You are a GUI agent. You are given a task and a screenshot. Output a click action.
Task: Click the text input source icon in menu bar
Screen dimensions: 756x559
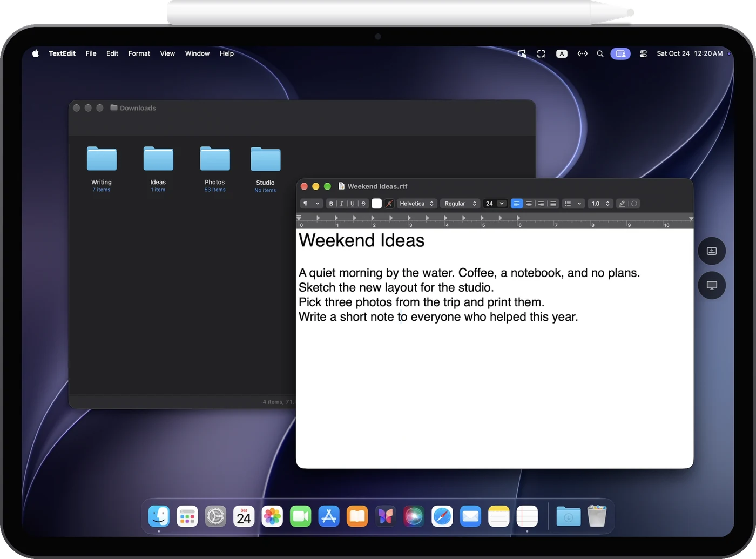562,53
